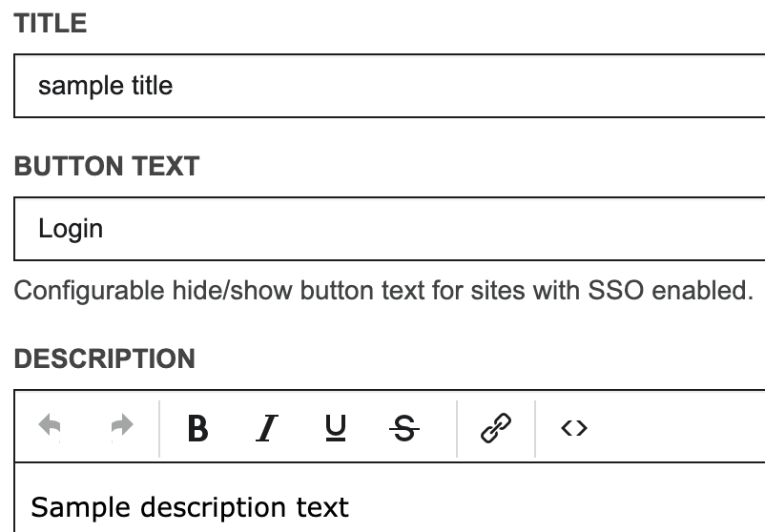This screenshot has height=532, width=765.
Task: Click the undo arrow in the editor toolbar
Action: (50, 428)
